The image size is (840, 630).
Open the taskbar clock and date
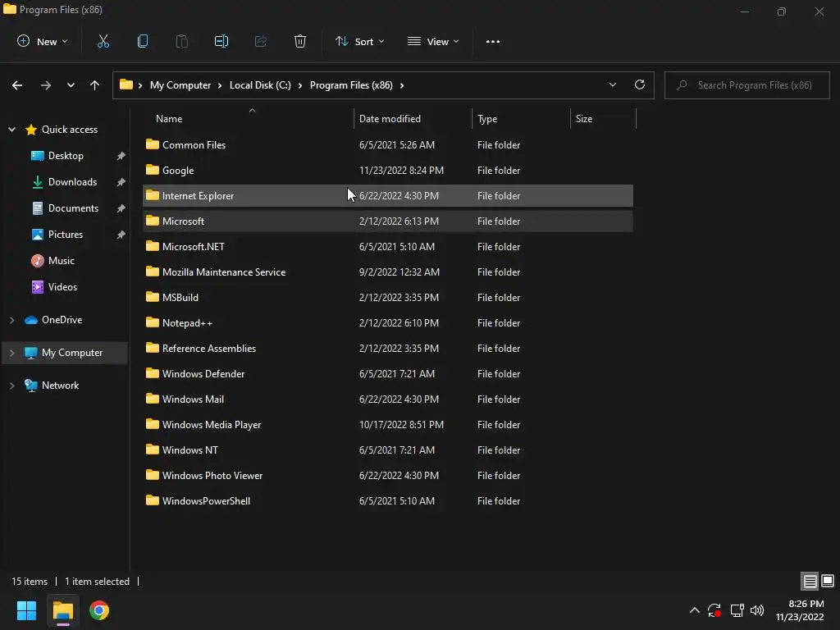[x=800, y=610]
